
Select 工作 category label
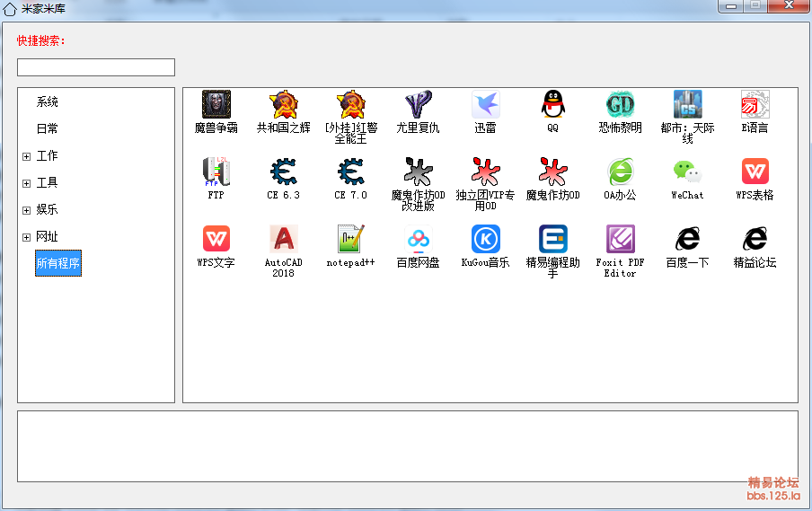click(47, 156)
